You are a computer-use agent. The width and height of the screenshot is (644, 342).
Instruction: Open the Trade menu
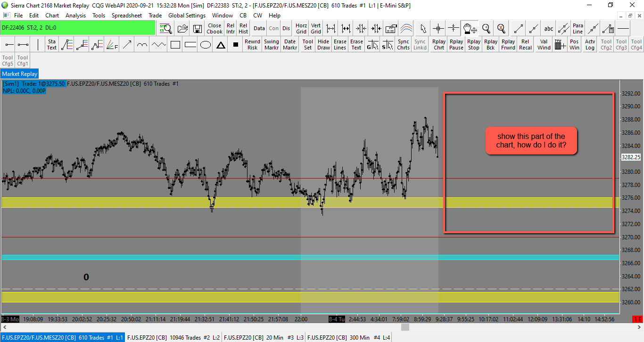pyautogui.click(x=155, y=16)
